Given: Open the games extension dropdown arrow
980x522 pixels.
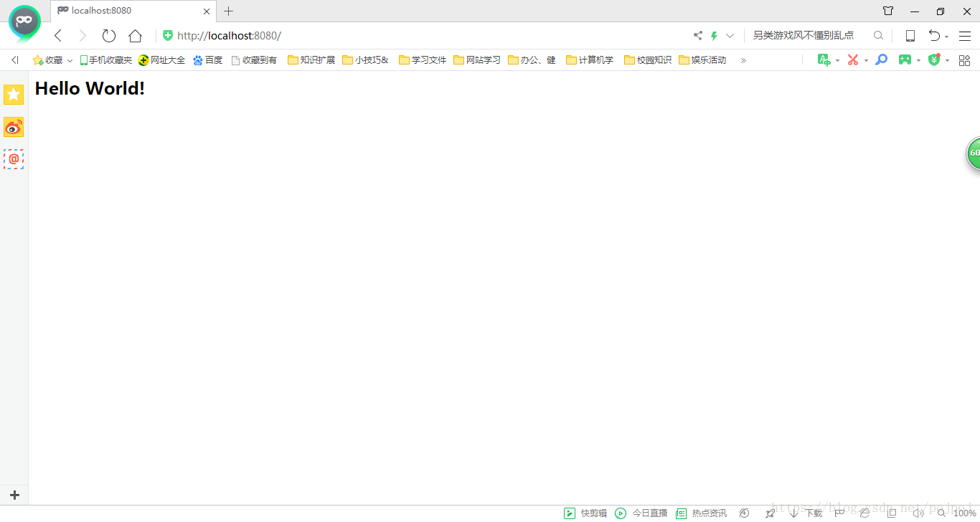Looking at the screenshot, I should coord(918,61).
